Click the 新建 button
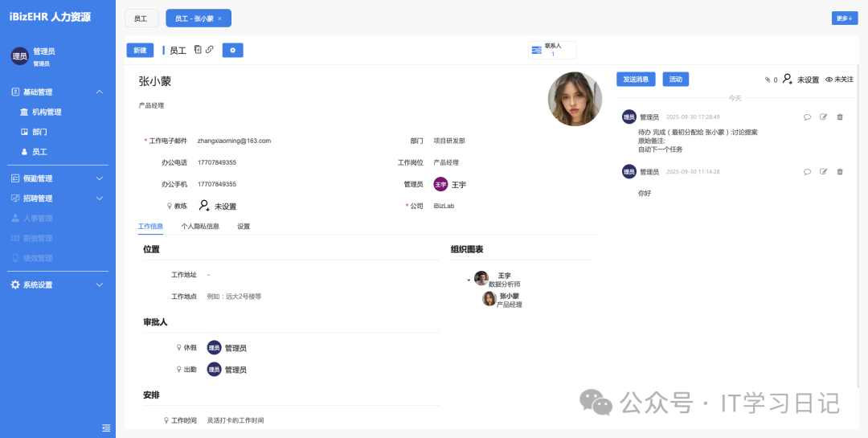 (140, 50)
